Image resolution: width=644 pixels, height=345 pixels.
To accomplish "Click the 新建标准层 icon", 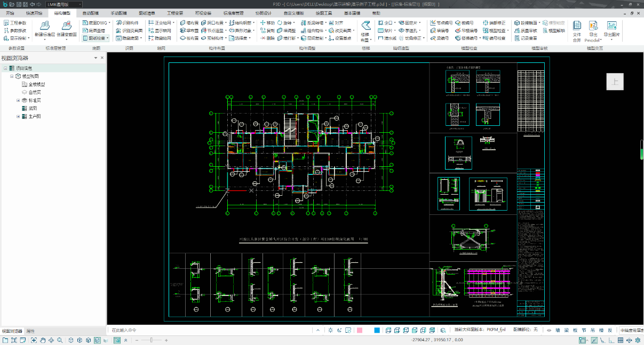I will pos(44,27).
